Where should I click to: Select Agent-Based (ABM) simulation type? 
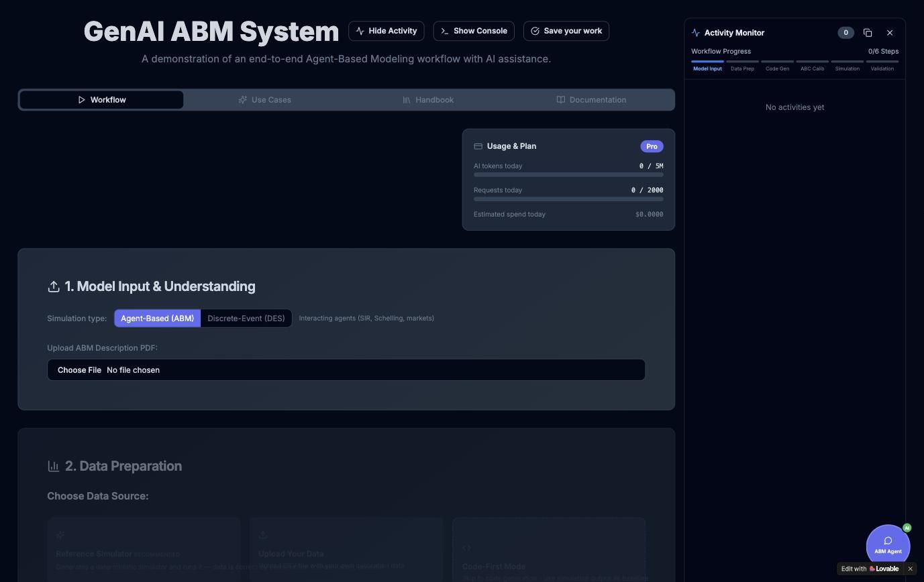158,318
